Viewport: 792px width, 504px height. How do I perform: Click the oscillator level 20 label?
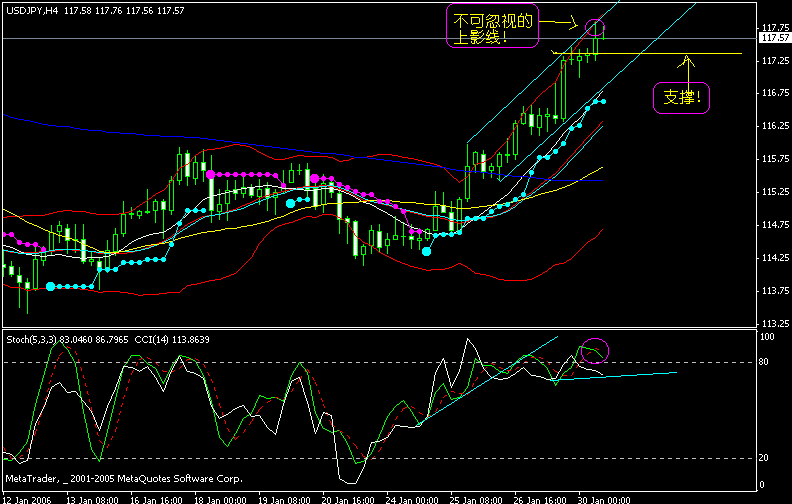click(764, 458)
